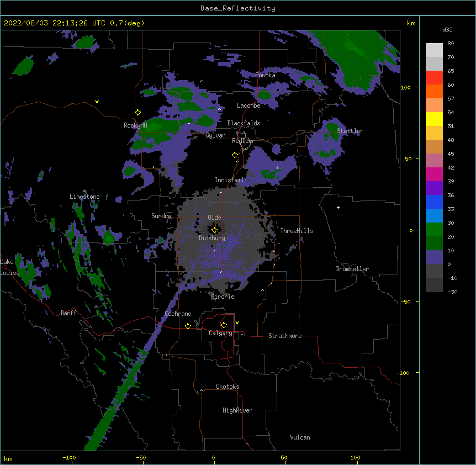Click the yellow V marker northwest of RockyMH
Viewport: 476px width, 465px height.
(97, 102)
